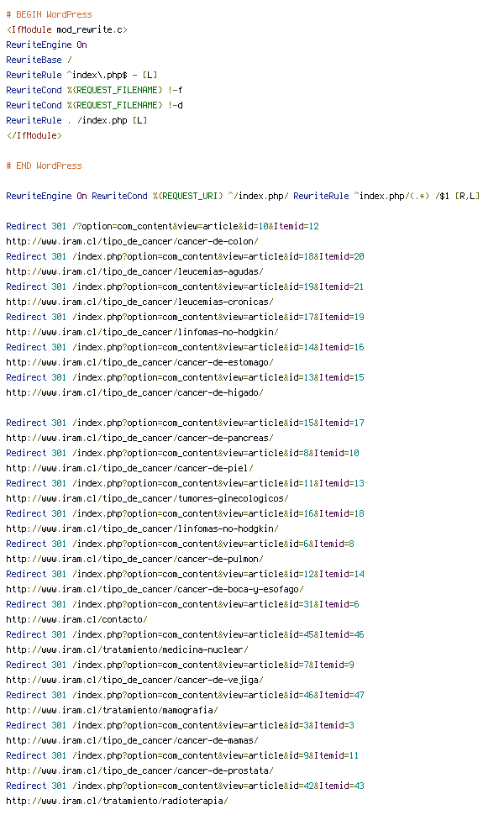The width and height of the screenshot is (504, 815).
Task: Click the tratamiento/mamografia URL
Action: pyautogui.click(x=113, y=709)
